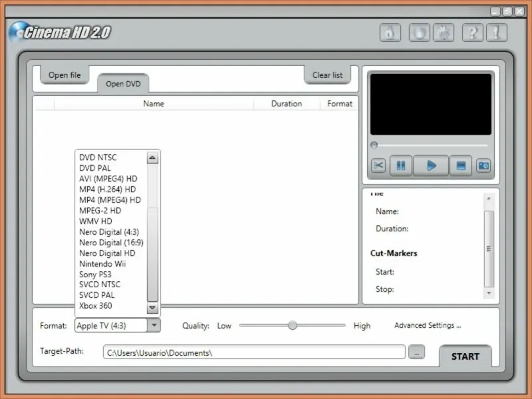Click the padlock icon in header
This screenshot has width=532, height=399.
(390, 33)
